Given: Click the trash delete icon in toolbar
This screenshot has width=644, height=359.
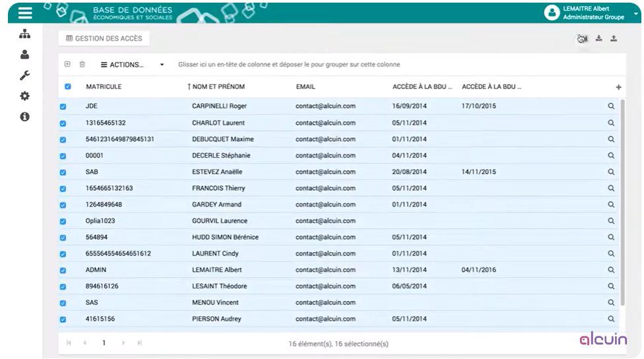Looking at the screenshot, I should pos(82,65).
